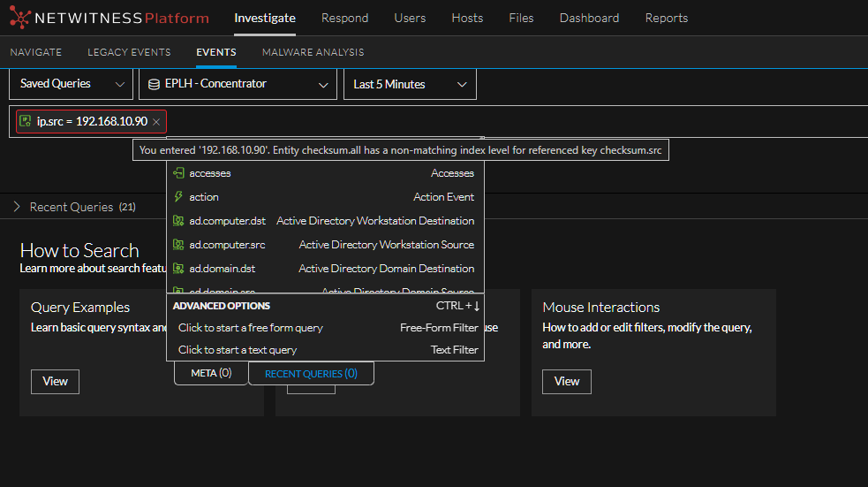Switch to the Legacy Events tab
The image size is (868, 487).
129,52
